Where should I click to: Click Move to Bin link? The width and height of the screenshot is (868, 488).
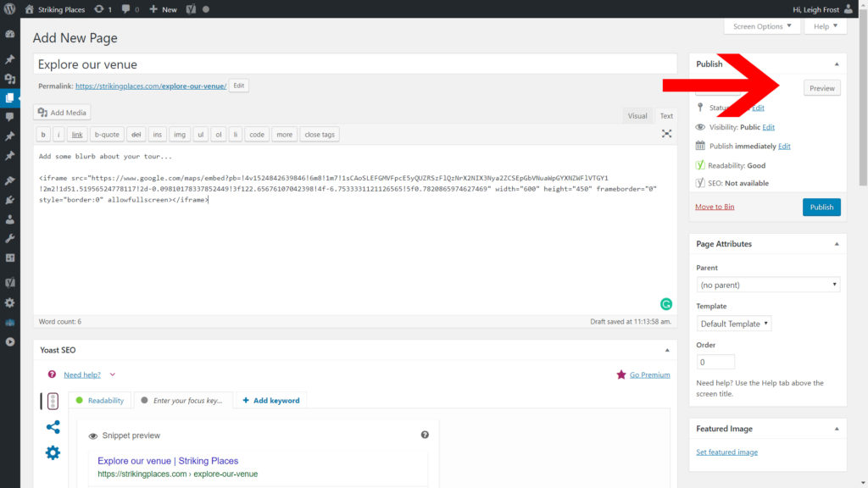click(715, 207)
